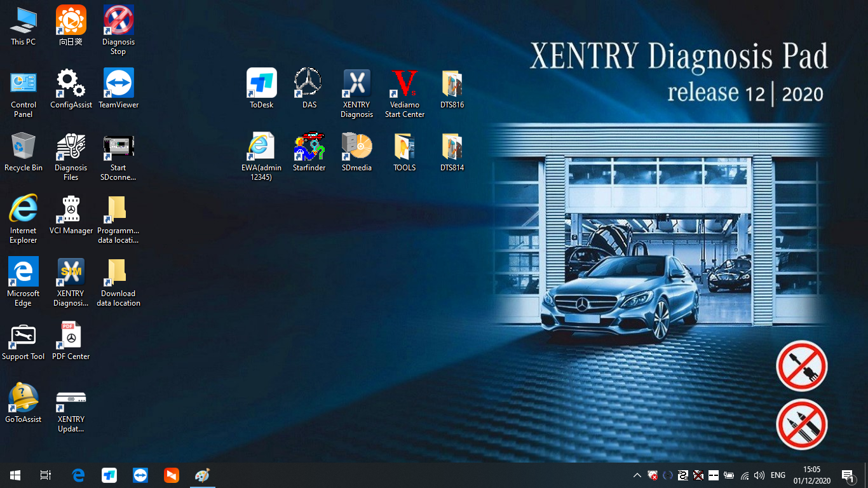868x488 pixels.
Task: Launch ToDesk desktop icon
Action: click(262, 89)
